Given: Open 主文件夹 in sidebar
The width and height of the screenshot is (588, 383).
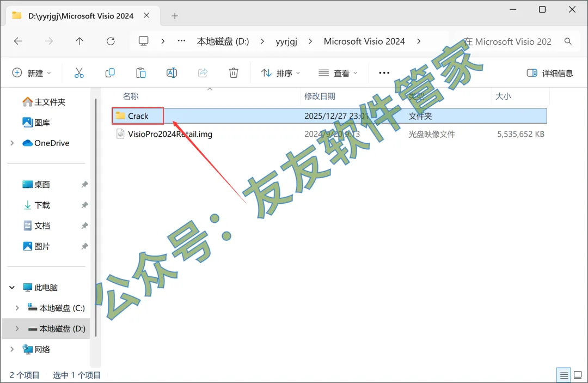Looking at the screenshot, I should pos(44,102).
